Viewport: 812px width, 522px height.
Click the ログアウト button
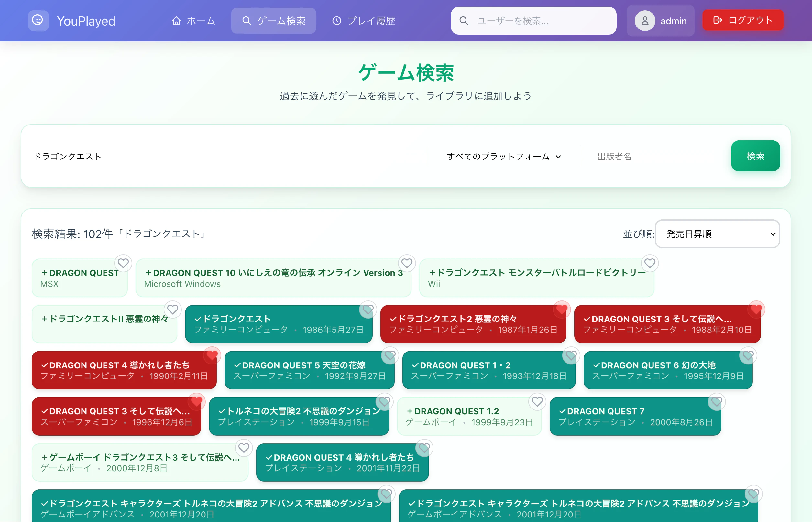[743, 20]
